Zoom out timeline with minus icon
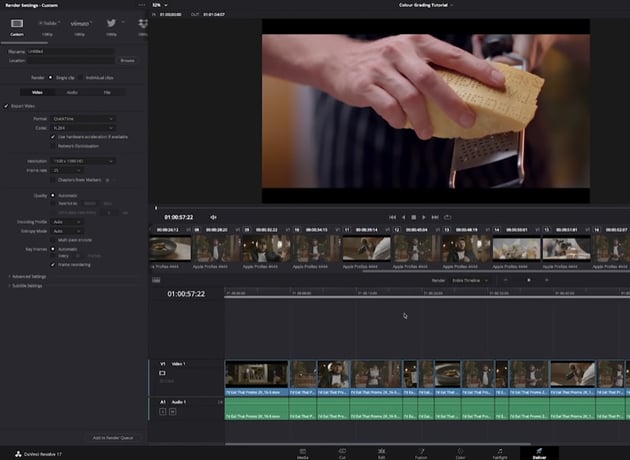630x460 pixels. coord(506,280)
